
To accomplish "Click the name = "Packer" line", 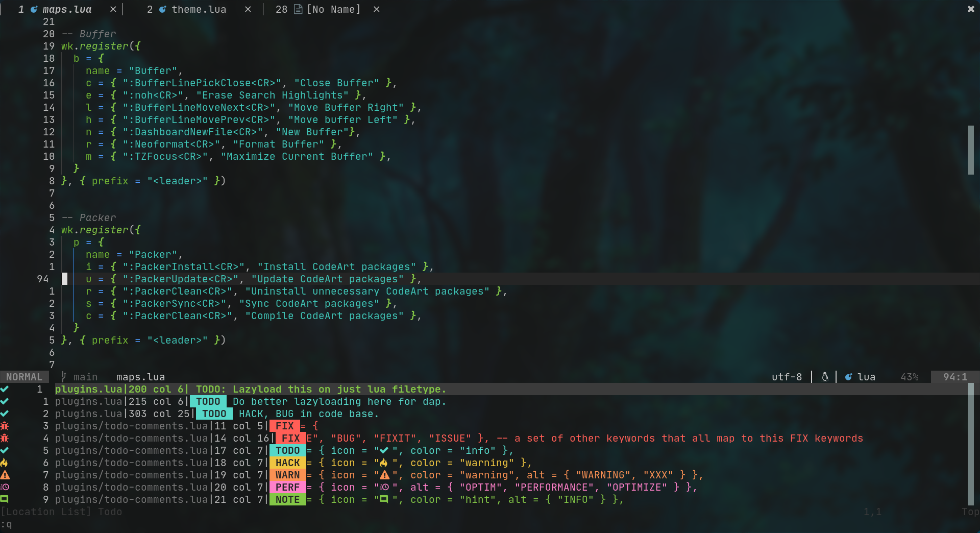I will (134, 254).
